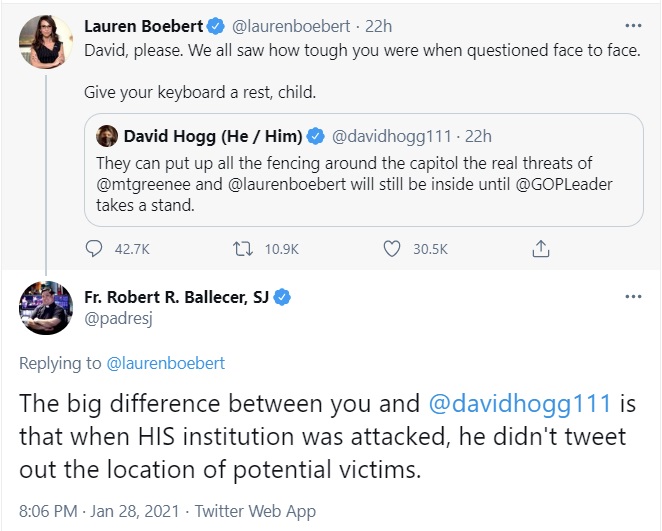Click David Hogg's small avatar in quote
662x531 pixels.
tap(107, 135)
